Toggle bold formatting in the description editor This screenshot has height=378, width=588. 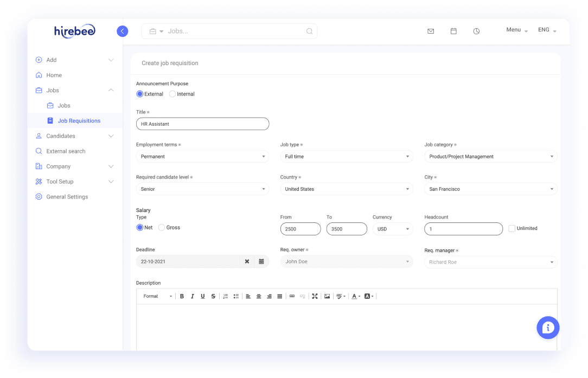pyautogui.click(x=182, y=296)
